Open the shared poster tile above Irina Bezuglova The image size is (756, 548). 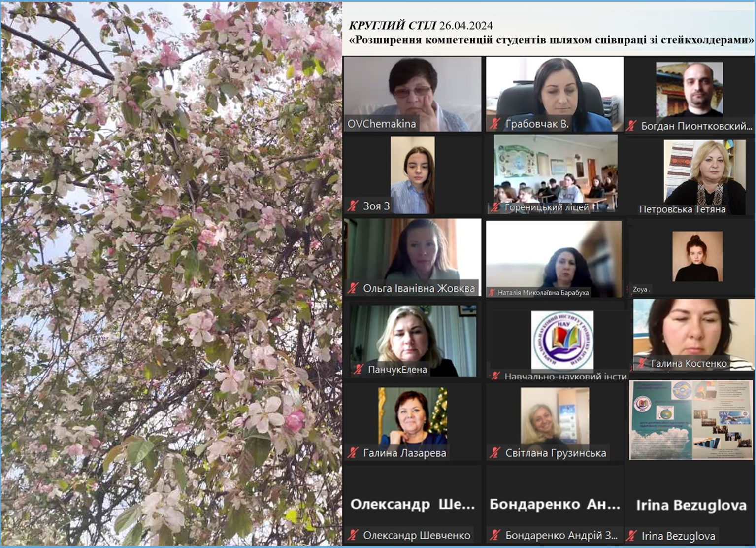(x=690, y=420)
